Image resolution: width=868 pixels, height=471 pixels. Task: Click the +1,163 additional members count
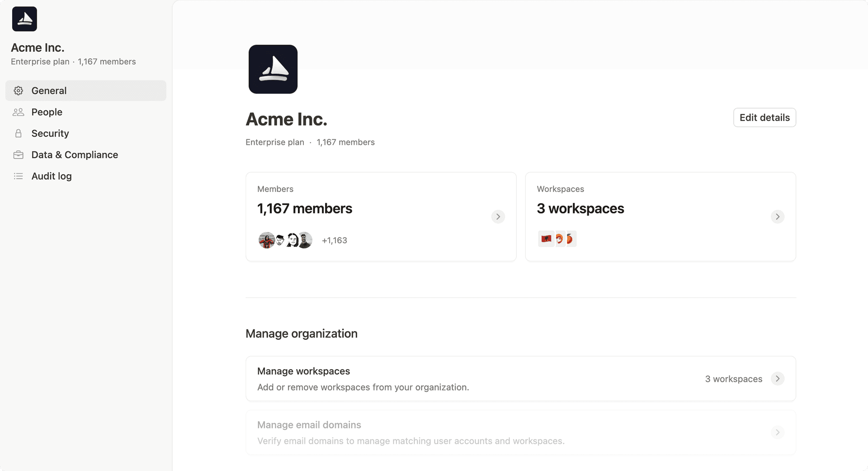coord(335,241)
